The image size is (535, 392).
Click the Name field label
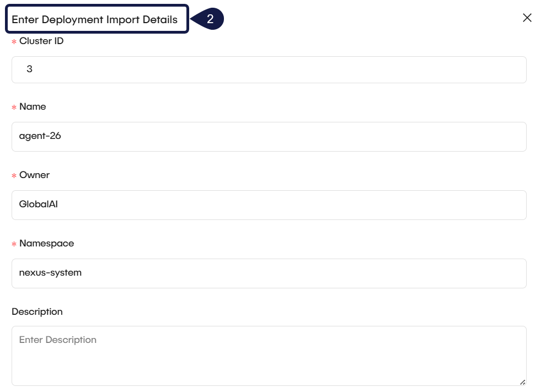click(x=32, y=106)
